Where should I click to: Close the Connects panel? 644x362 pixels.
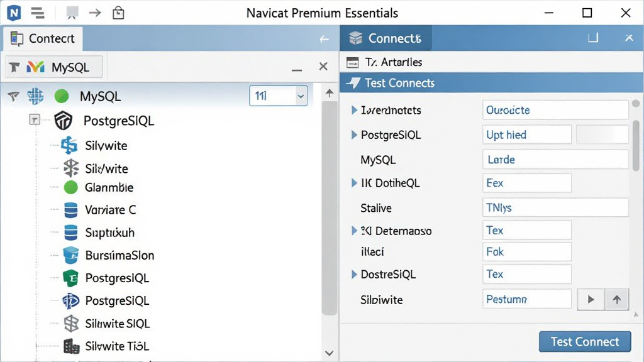629,38
